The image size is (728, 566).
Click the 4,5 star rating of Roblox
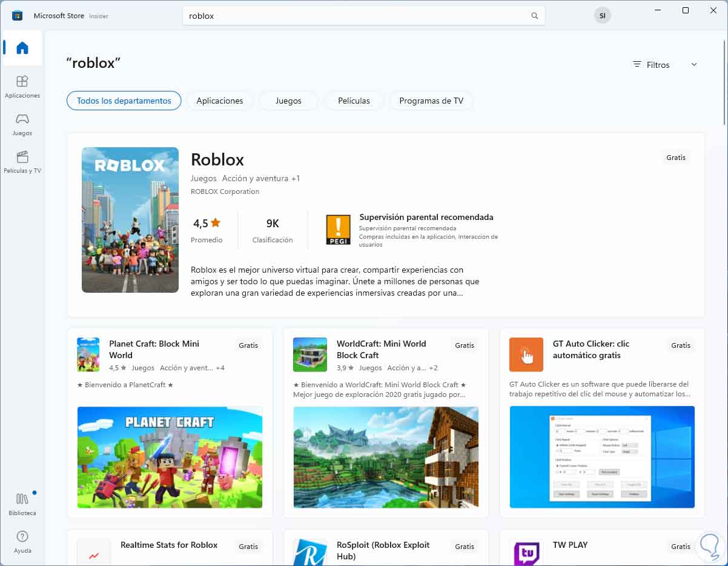click(207, 223)
